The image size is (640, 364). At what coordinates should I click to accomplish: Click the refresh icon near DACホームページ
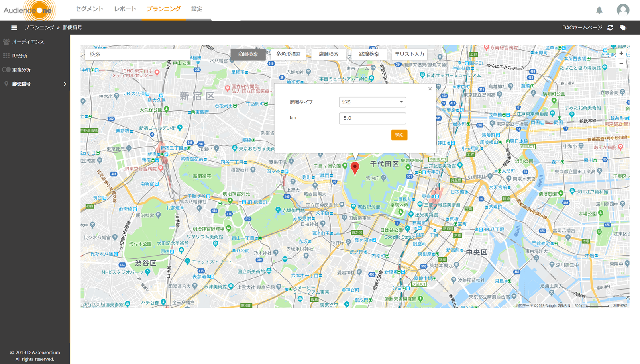(610, 27)
